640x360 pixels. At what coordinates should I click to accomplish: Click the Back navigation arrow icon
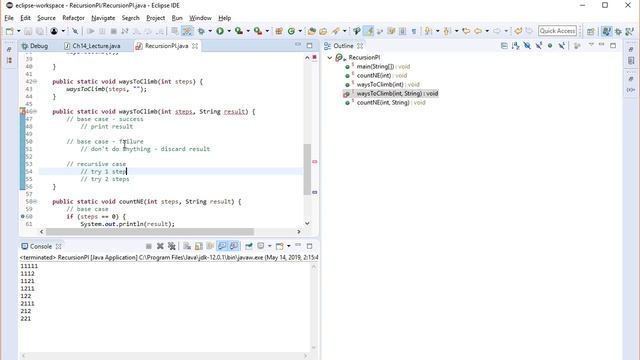pos(478,31)
